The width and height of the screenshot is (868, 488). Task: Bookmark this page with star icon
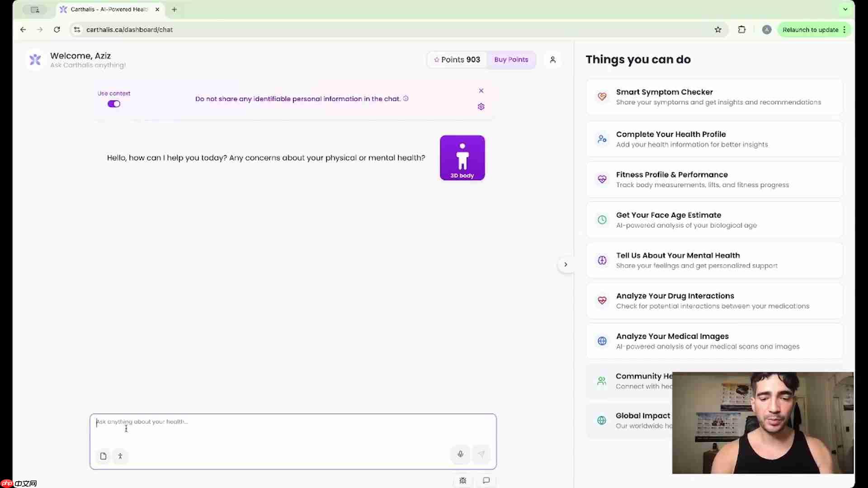tap(718, 30)
